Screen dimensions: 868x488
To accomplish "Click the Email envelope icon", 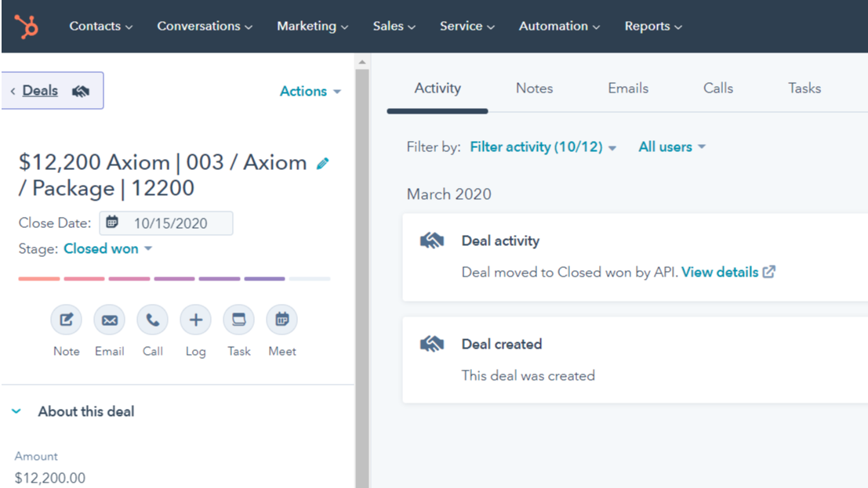I will pyautogui.click(x=109, y=320).
